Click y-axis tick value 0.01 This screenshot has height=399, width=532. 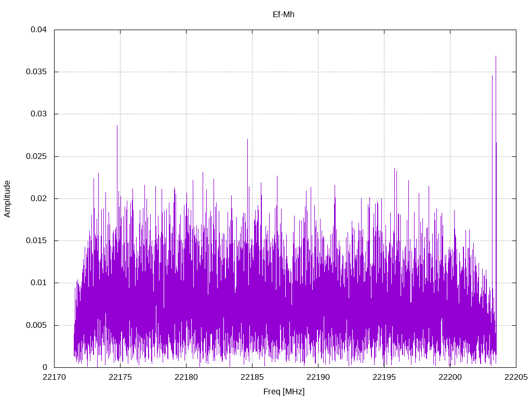[x=38, y=283]
